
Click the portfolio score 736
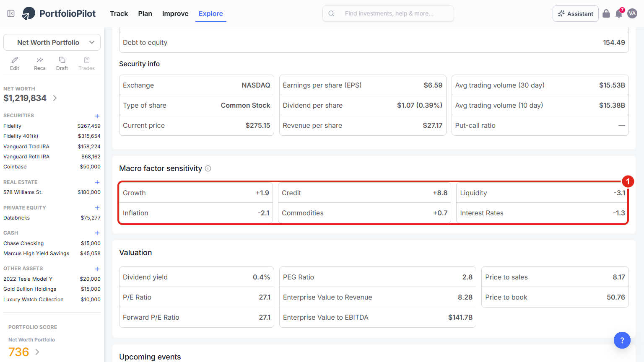tap(19, 352)
